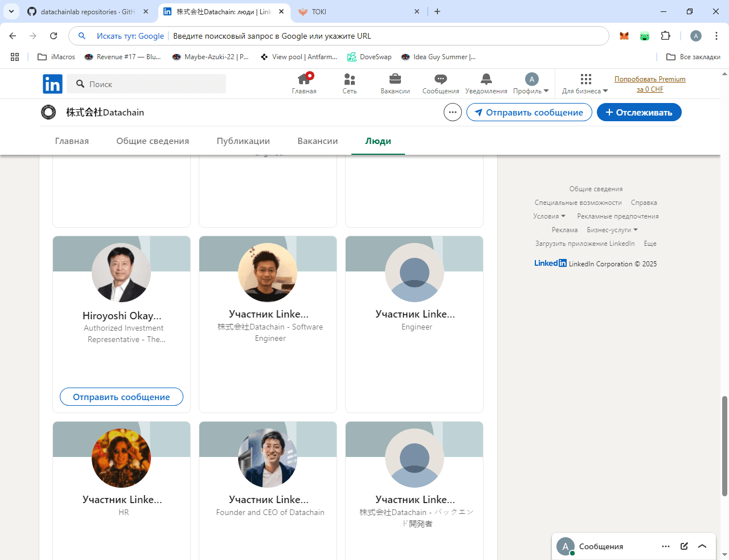
Task: Open Founder and CEO member photo
Action: 268,458
